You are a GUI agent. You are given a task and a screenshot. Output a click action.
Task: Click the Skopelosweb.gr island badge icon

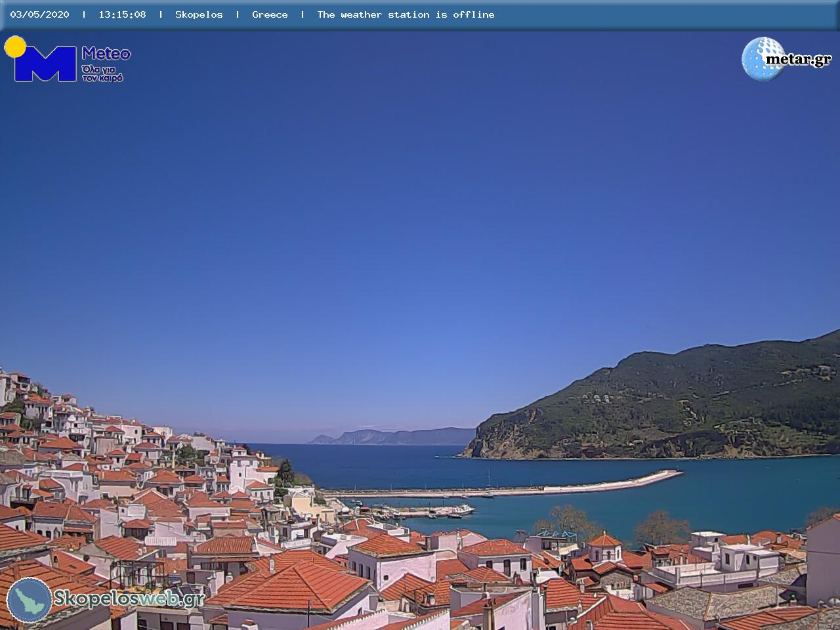(x=30, y=600)
